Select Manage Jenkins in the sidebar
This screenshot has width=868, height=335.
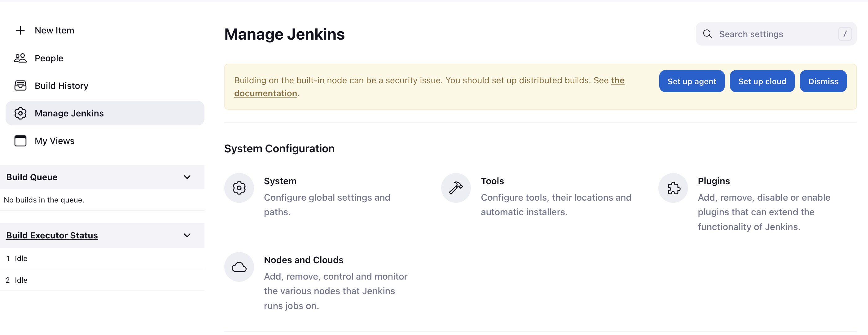tap(69, 113)
